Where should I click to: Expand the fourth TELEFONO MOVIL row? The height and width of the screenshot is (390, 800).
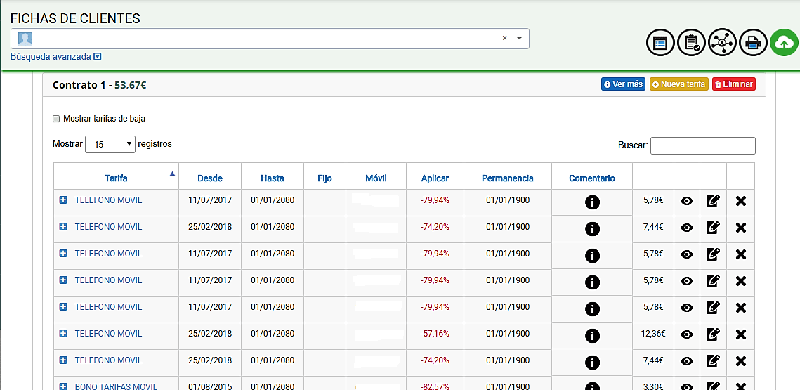pyautogui.click(x=63, y=280)
